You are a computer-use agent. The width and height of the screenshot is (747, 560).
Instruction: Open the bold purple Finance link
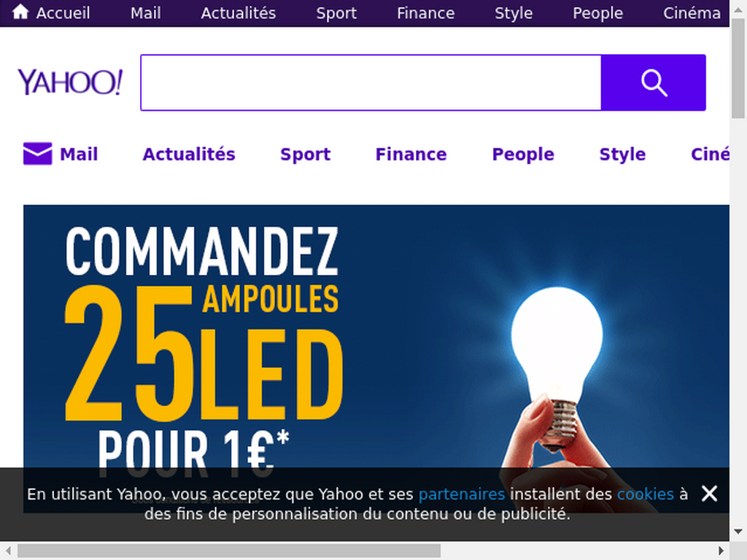tap(411, 155)
